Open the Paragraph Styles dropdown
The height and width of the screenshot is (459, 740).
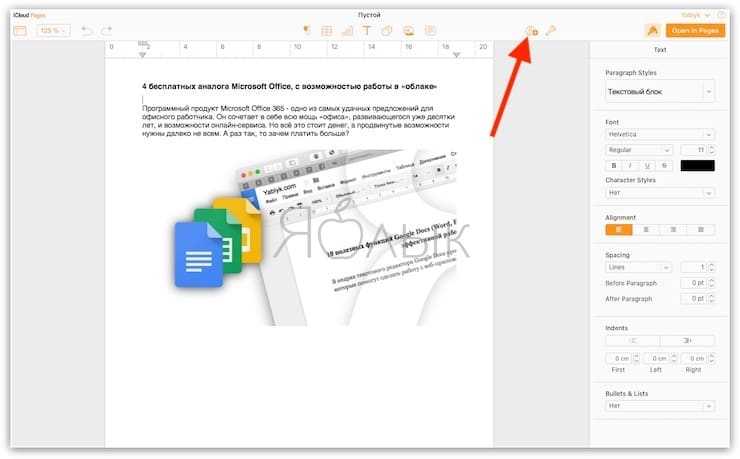tap(660, 92)
